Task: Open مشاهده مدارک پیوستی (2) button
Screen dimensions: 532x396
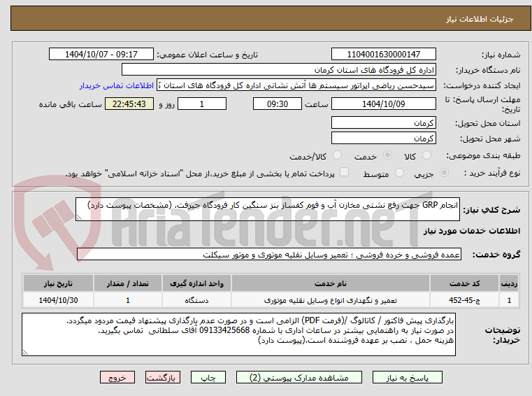Action: coord(299,377)
